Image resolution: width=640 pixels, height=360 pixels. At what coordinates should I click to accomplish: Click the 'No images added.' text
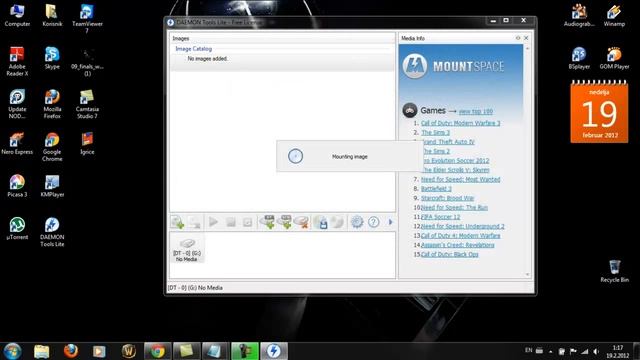pyautogui.click(x=207, y=59)
